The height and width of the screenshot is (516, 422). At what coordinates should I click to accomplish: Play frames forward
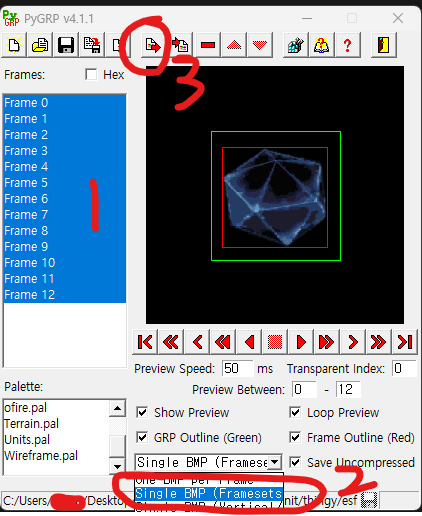pos(301,342)
